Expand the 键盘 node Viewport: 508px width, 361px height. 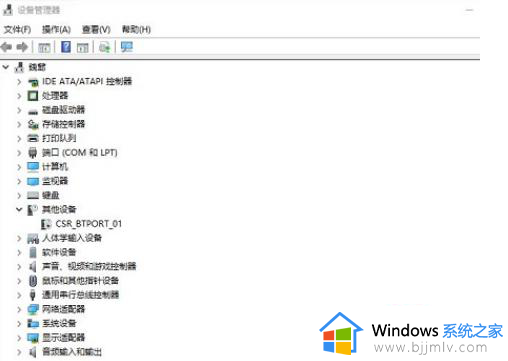click(19, 195)
